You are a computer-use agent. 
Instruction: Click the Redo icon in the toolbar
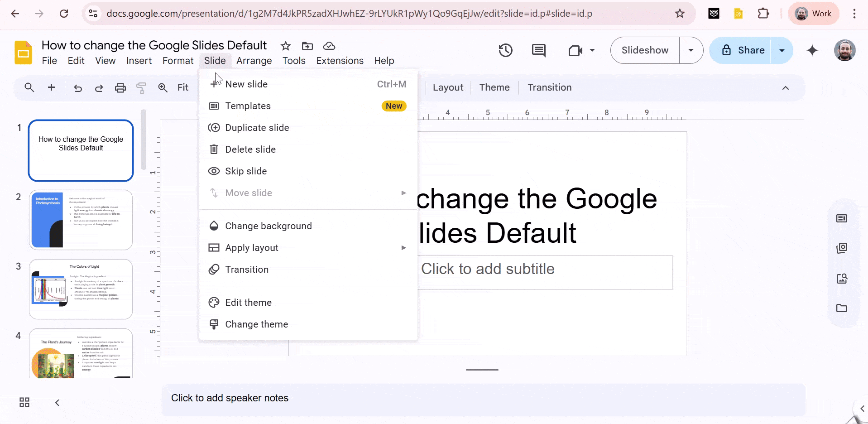pos(99,87)
